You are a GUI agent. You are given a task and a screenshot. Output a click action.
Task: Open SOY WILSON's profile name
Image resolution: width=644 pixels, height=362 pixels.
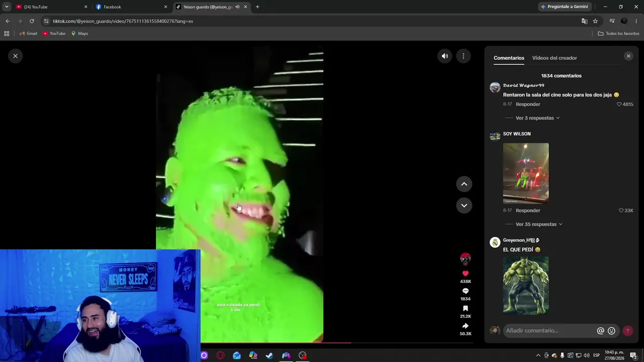[x=517, y=134]
